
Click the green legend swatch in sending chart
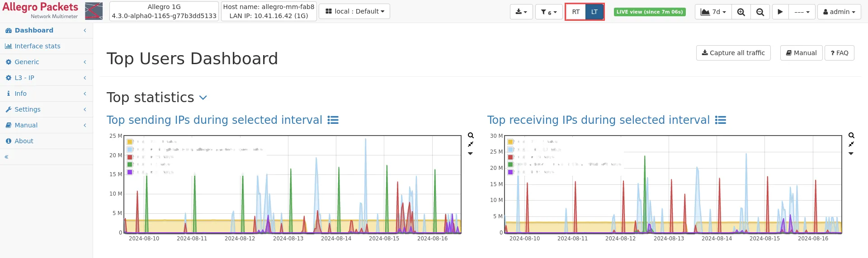(130, 164)
